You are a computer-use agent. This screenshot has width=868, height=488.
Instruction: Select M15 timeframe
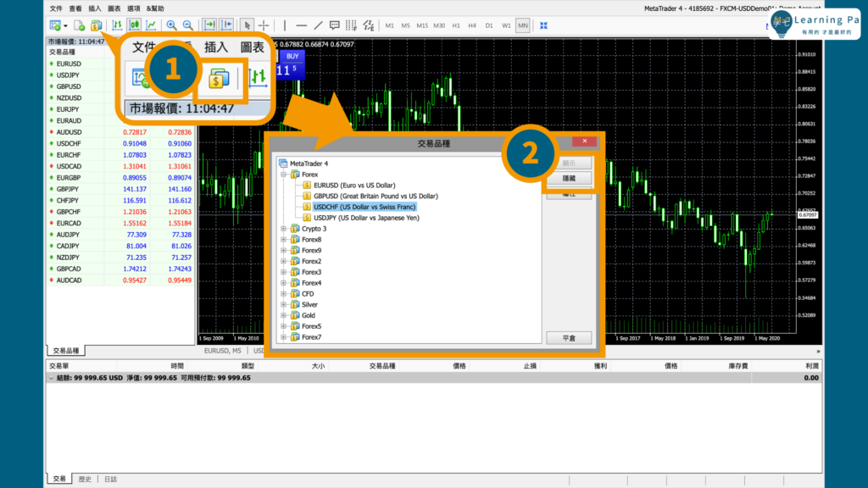point(422,25)
